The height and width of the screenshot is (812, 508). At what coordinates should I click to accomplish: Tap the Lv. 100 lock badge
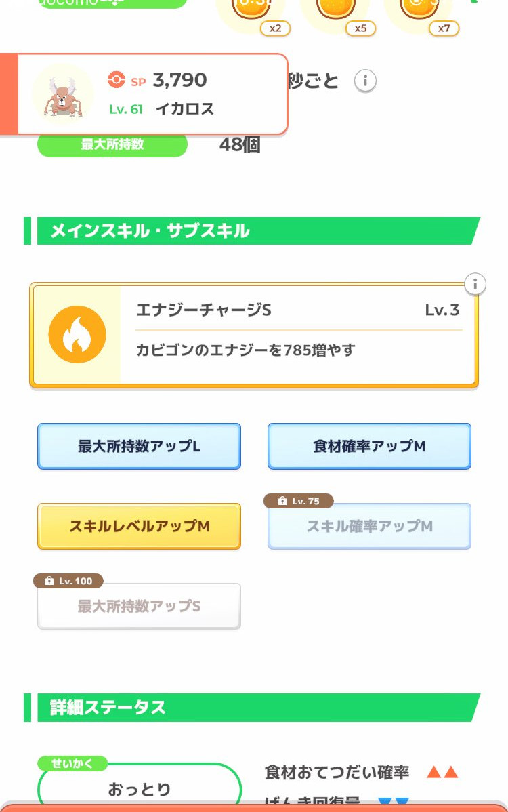pyautogui.click(x=68, y=581)
